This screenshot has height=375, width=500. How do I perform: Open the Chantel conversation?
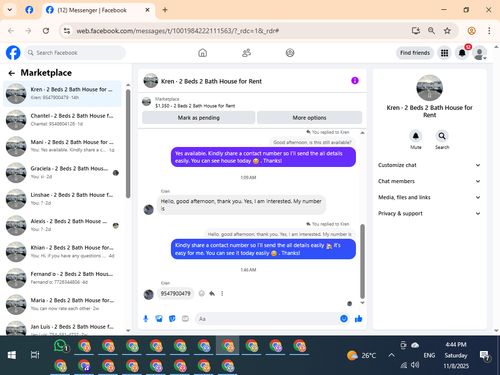pyautogui.click(x=62, y=120)
